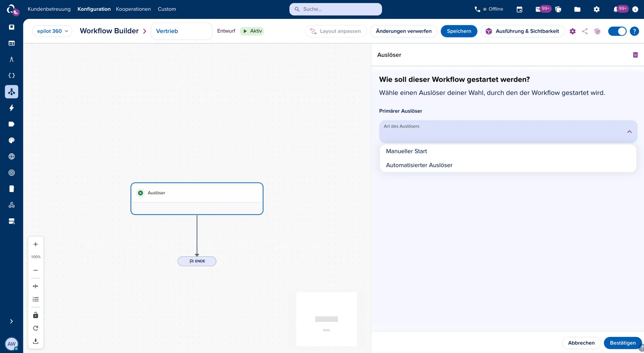Edit the Vertrieb workflow name field

182,31
